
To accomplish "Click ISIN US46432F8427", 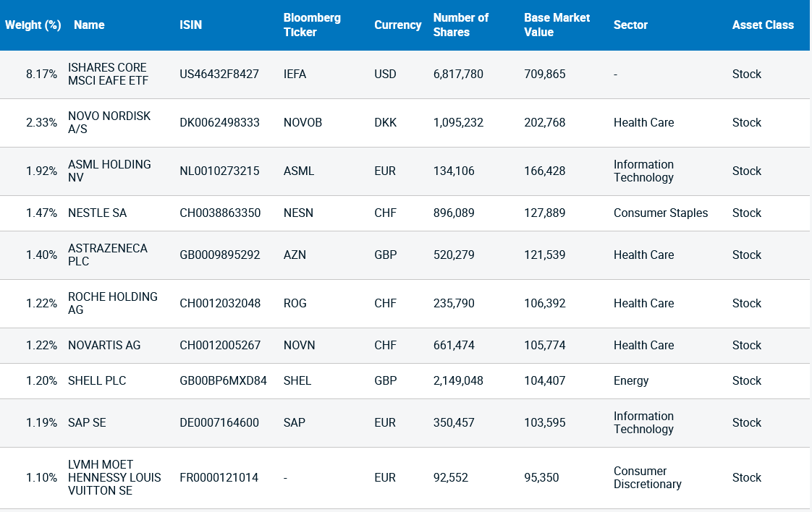I will 219,74.
